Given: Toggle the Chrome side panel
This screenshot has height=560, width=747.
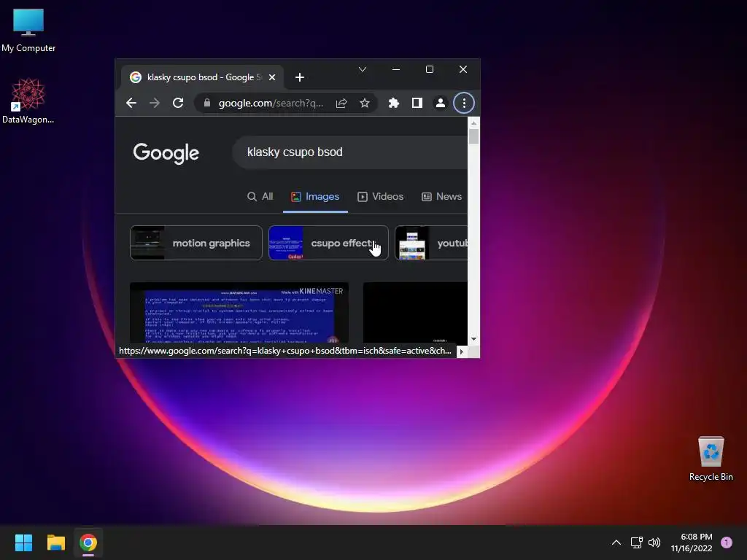Looking at the screenshot, I should [x=417, y=103].
